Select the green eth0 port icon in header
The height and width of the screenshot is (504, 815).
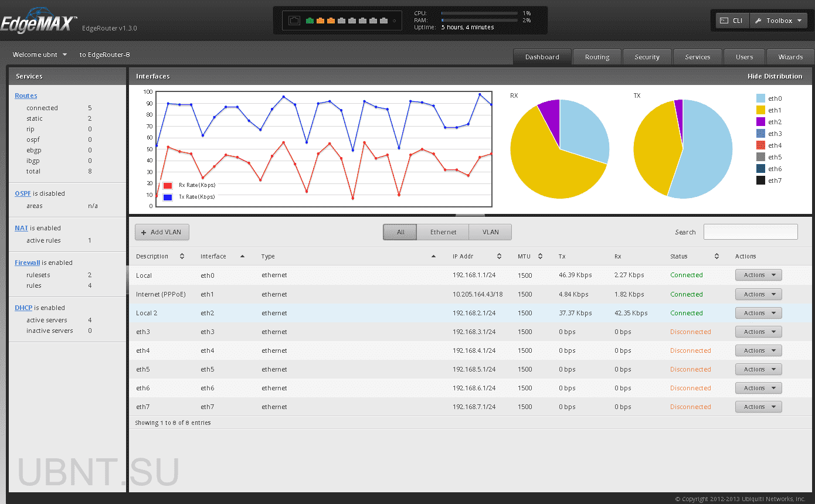pos(309,20)
